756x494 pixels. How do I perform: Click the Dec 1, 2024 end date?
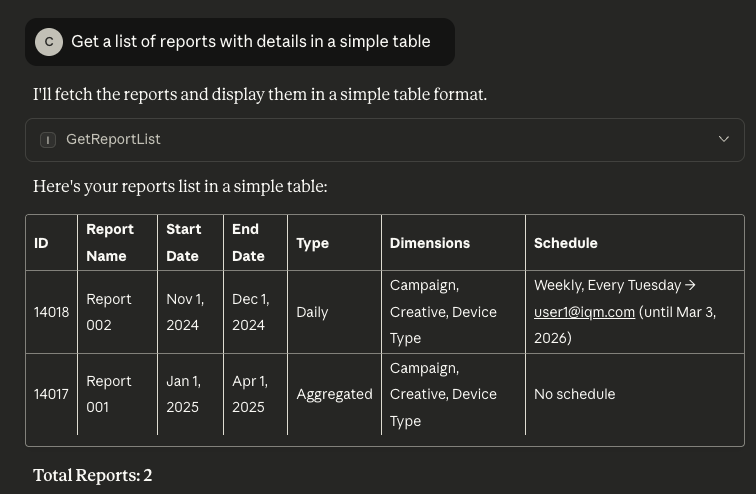256,312
